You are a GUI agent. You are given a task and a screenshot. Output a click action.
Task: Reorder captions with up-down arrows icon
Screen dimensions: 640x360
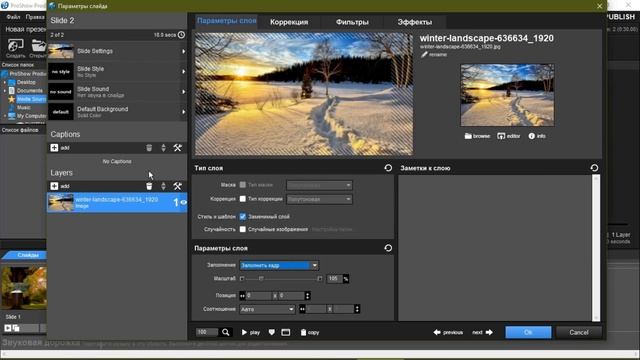(x=163, y=148)
